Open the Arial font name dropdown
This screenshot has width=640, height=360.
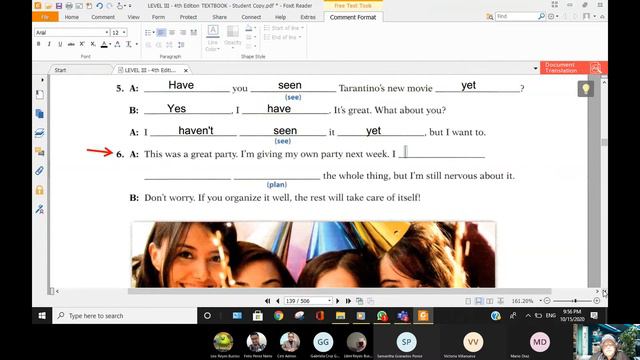click(107, 32)
